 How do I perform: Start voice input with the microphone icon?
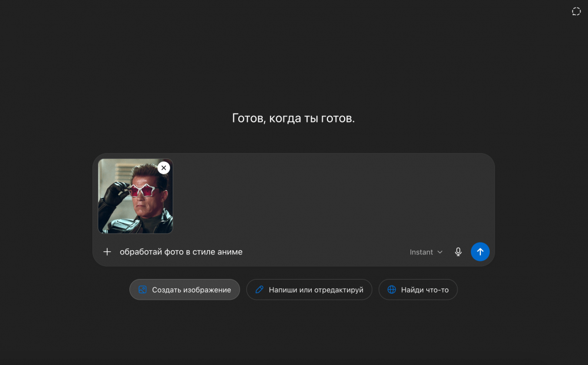458,251
